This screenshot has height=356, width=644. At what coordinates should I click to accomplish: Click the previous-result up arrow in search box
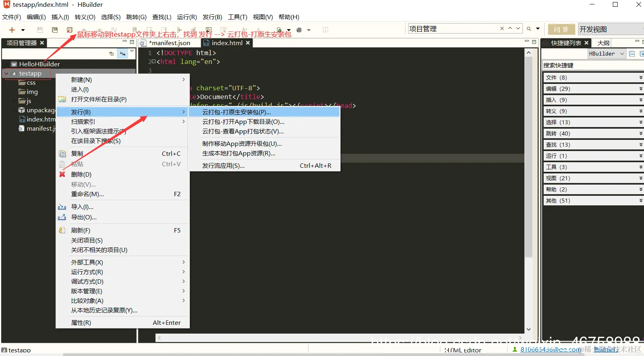click(x=510, y=28)
